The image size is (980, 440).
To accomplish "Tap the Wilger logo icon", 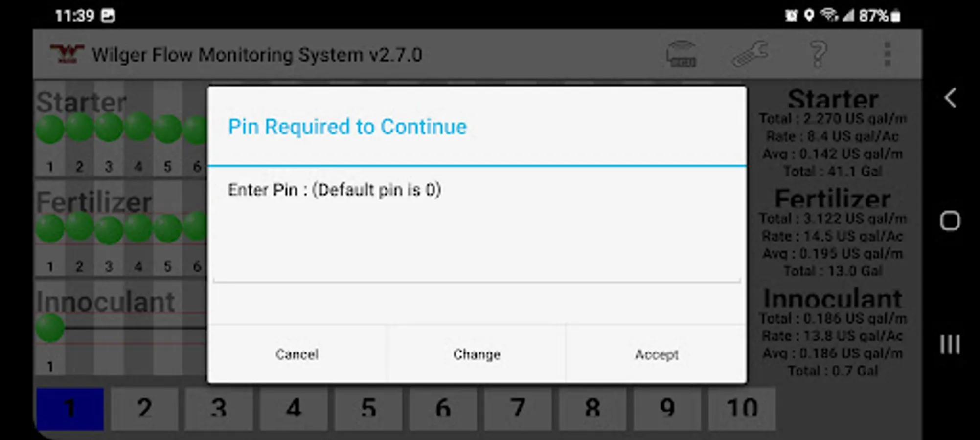I will pos(67,54).
